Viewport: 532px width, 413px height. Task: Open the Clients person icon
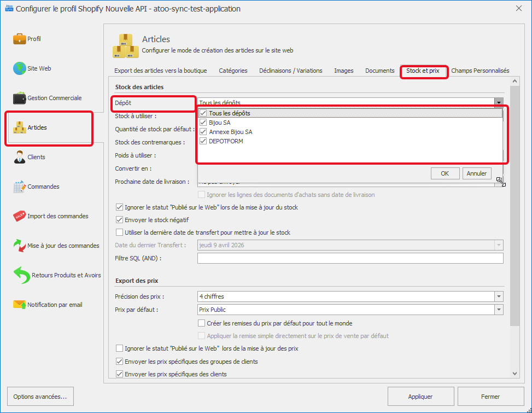click(19, 157)
